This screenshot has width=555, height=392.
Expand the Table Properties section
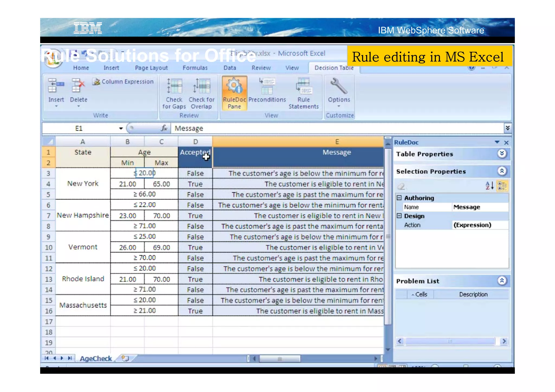click(502, 153)
